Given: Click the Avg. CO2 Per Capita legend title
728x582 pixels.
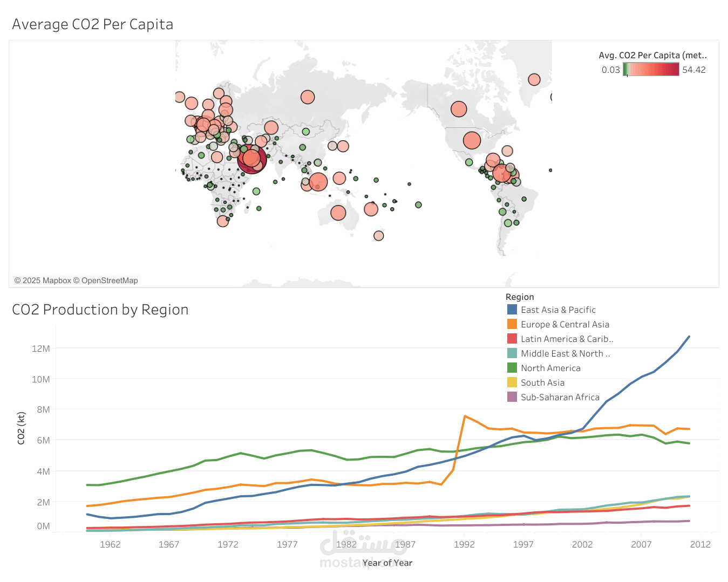Looking at the screenshot, I should [652, 55].
